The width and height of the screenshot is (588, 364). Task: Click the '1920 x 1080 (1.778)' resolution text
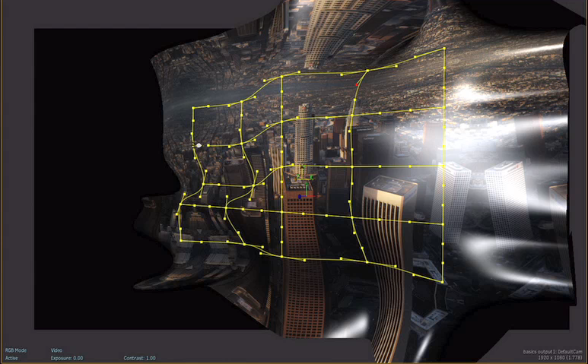[x=561, y=358]
